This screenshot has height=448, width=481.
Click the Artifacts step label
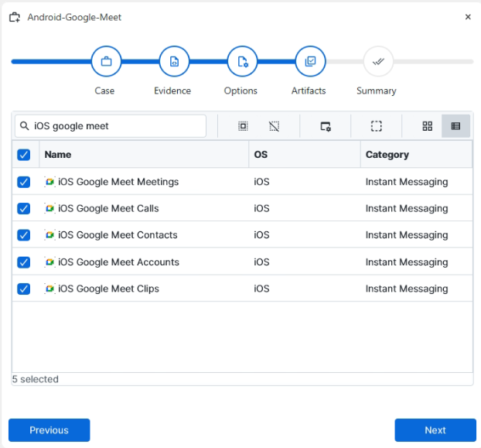pyautogui.click(x=309, y=91)
